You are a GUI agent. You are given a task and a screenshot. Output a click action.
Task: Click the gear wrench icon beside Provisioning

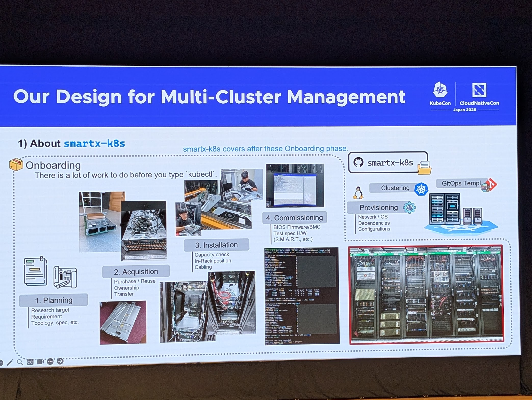409,207
